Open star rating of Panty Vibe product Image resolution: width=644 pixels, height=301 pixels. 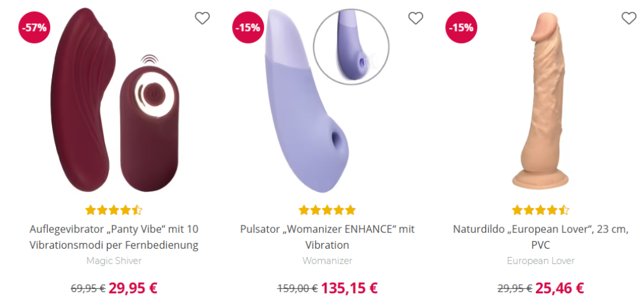point(114,210)
